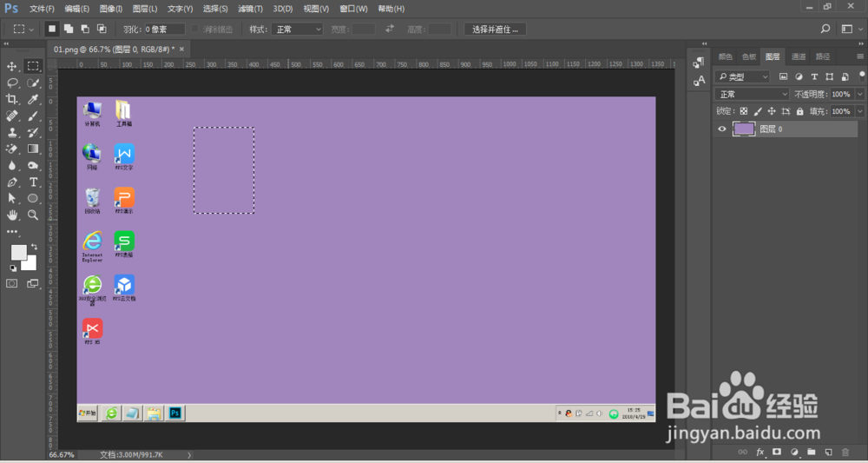
Task: Select the Blur tool
Action: click(11, 166)
